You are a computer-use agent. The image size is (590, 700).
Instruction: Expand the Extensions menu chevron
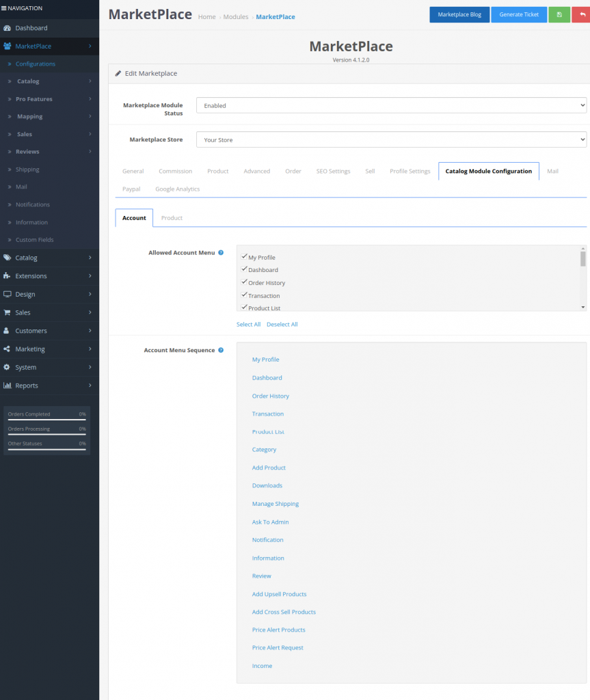[90, 276]
